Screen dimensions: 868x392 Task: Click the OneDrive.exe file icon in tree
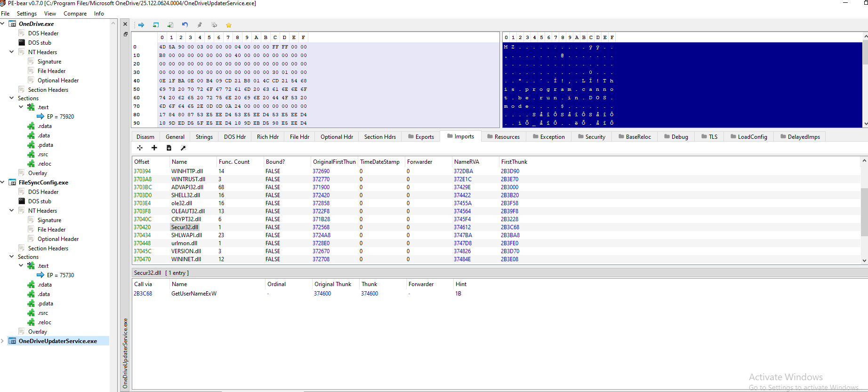(x=13, y=24)
